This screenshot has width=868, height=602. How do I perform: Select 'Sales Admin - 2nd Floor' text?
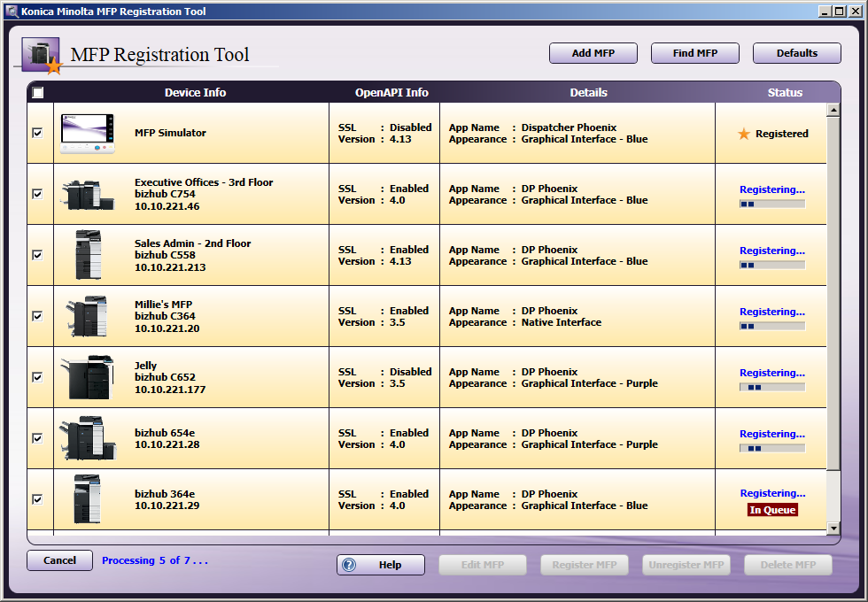[x=193, y=243]
